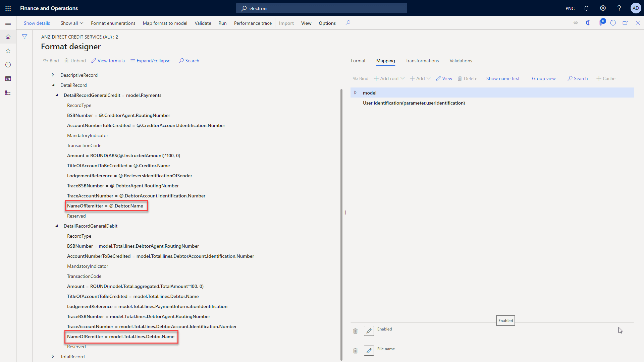The height and width of the screenshot is (362, 644).
Task: Delete the File name trash icon
Action: click(356, 351)
